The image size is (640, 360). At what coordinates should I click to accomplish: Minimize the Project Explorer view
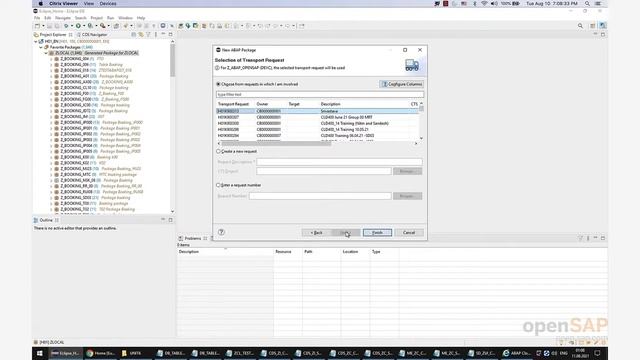(x=163, y=34)
